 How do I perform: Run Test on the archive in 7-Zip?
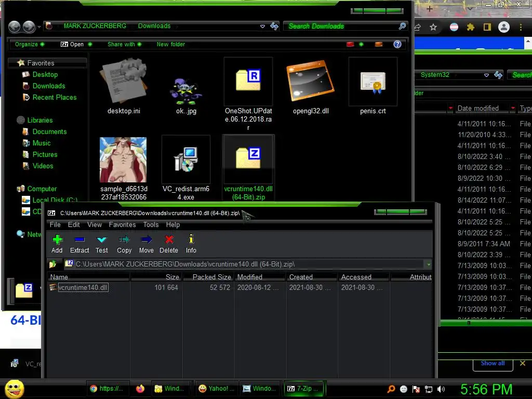coord(101,244)
